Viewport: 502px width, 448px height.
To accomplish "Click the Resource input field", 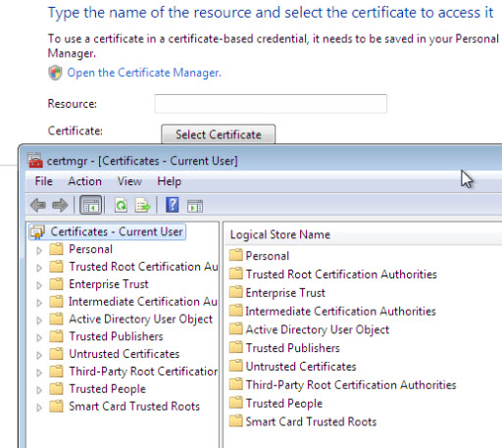I will [x=271, y=104].
